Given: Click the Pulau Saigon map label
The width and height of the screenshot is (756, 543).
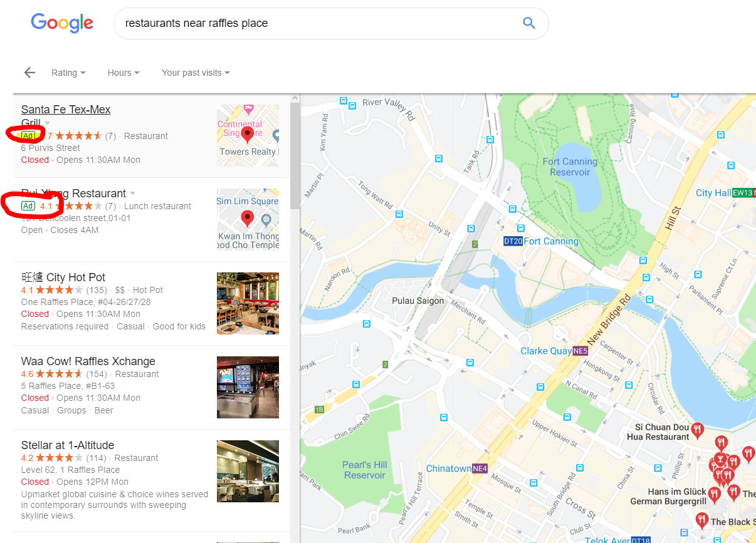Looking at the screenshot, I should pyautogui.click(x=417, y=301).
